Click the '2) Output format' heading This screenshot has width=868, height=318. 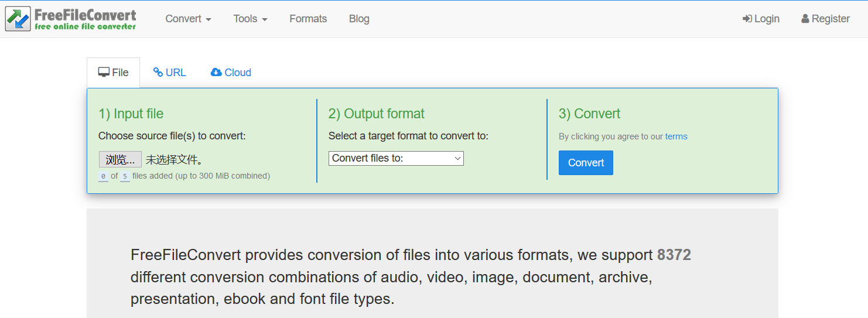(x=377, y=114)
